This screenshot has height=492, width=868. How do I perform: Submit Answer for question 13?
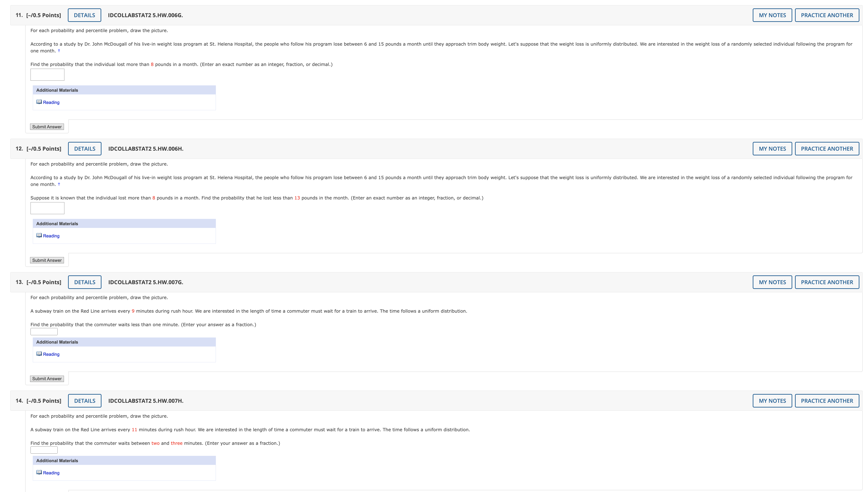click(47, 379)
